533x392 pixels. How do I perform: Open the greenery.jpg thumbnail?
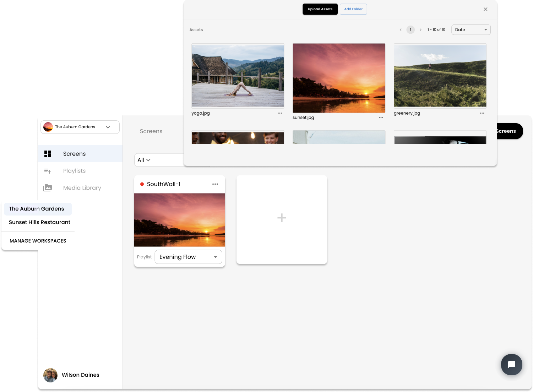pyautogui.click(x=440, y=76)
